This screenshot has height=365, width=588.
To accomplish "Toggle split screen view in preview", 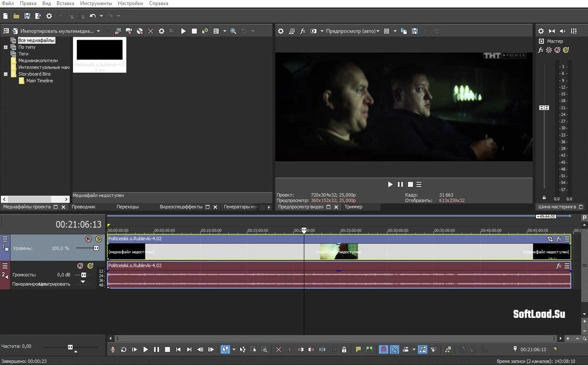I will click(314, 31).
